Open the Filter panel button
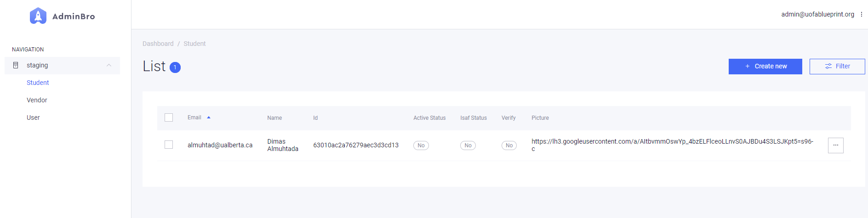 [x=837, y=66]
